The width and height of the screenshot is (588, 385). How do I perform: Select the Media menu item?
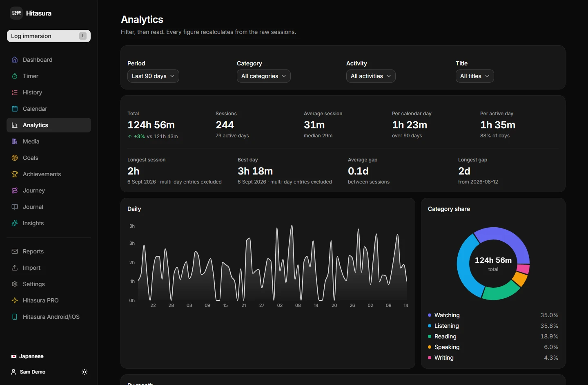coord(49,141)
